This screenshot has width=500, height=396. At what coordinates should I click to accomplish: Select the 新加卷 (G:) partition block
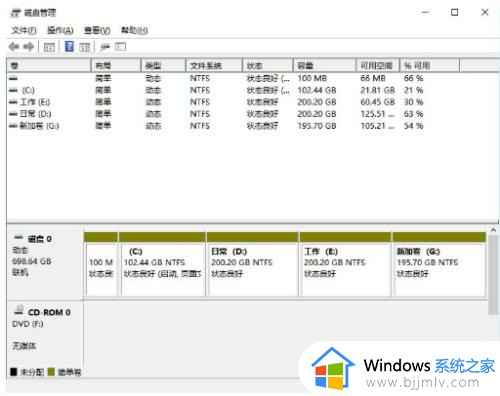[439, 264]
